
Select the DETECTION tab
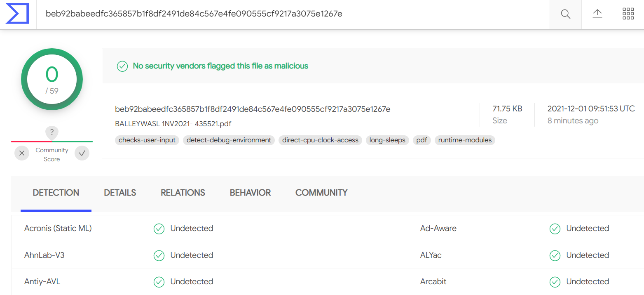(x=56, y=193)
